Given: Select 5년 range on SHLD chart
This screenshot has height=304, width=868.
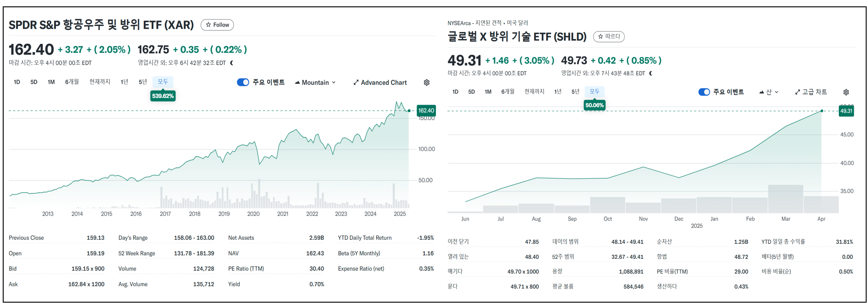Looking at the screenshot, I should [576, 92].
